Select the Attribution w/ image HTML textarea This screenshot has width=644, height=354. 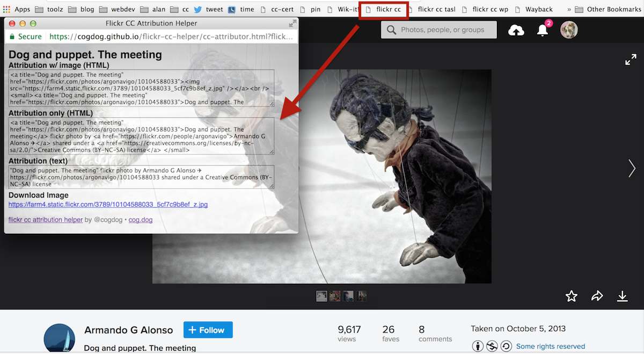point(141,88)
